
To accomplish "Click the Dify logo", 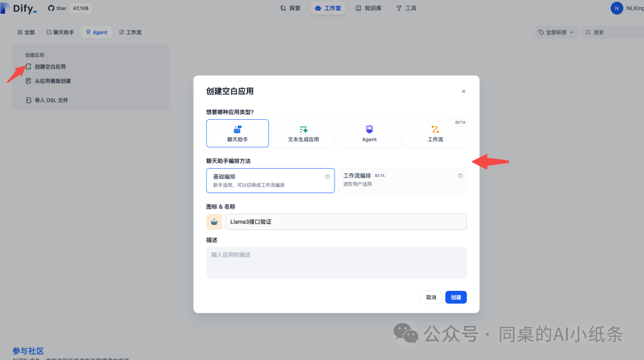I will pyautogui.click(x=19, y=8).
